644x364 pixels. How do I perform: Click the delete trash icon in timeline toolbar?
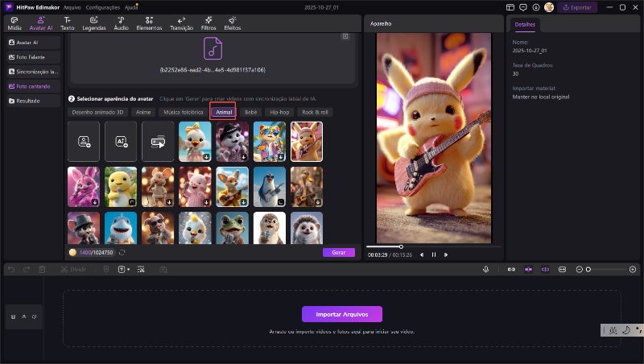42,270
